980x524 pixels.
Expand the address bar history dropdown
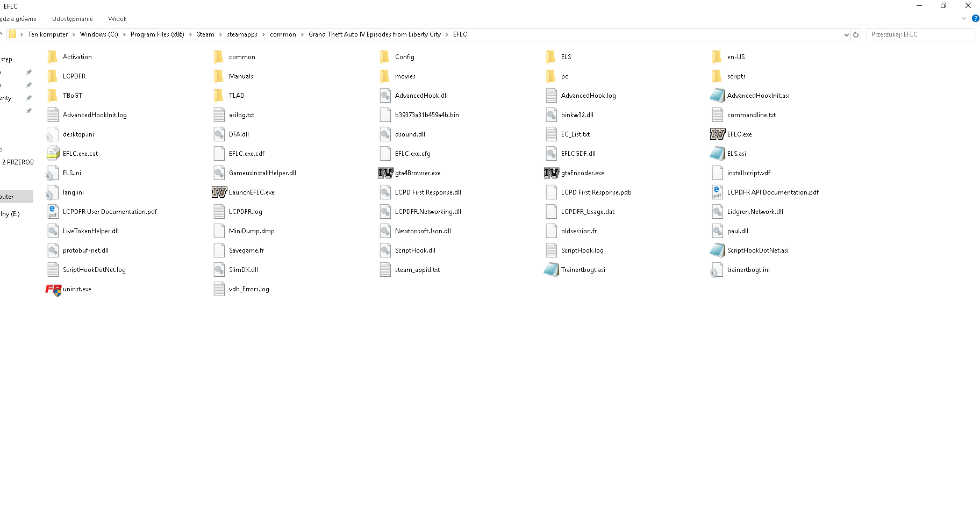[x=847, y=34]
